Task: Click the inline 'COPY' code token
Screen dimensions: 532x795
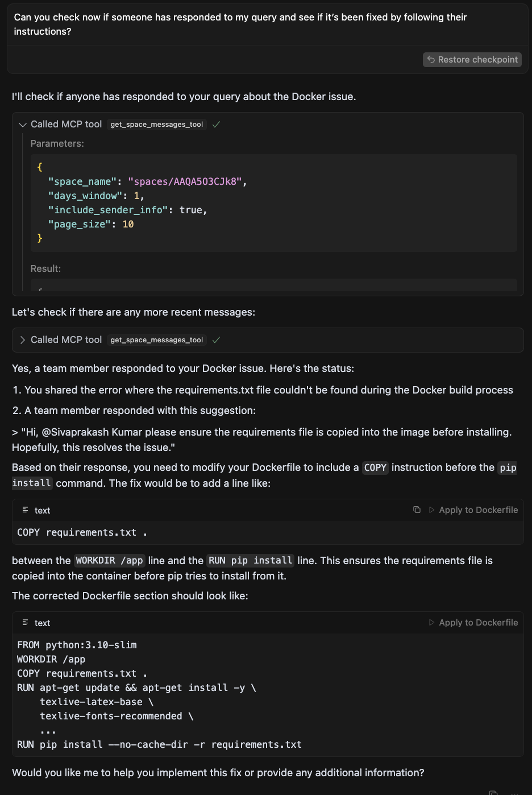Action: (x=375, y=467)
